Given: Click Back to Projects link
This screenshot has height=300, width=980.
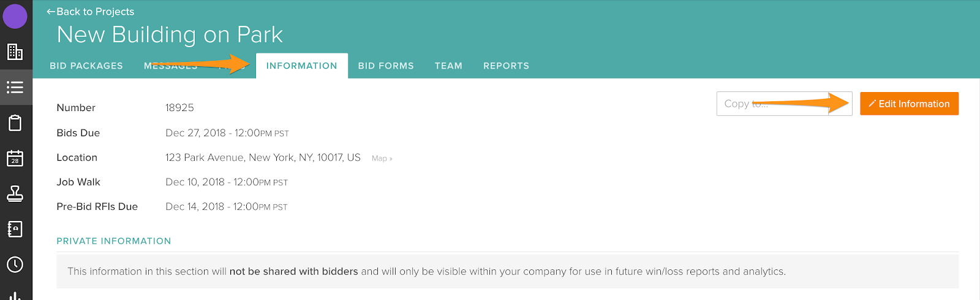Looking at the screenshot, I should coord(91,12).
